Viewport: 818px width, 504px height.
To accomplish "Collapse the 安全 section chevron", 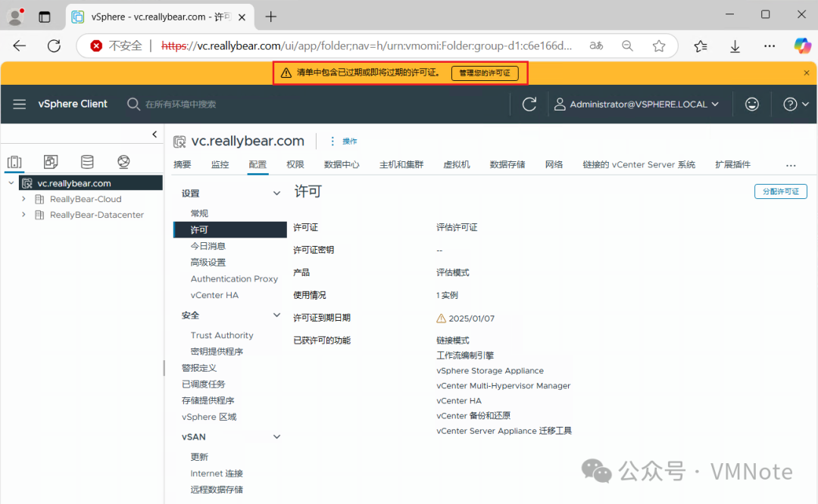I will point(276,315).
